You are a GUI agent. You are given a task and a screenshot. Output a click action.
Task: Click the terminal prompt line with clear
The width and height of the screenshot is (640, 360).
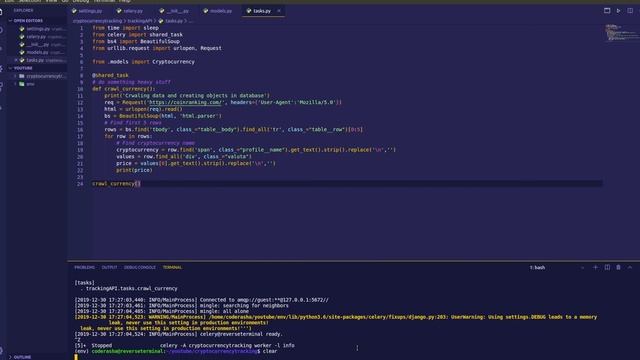pos(176,351)
